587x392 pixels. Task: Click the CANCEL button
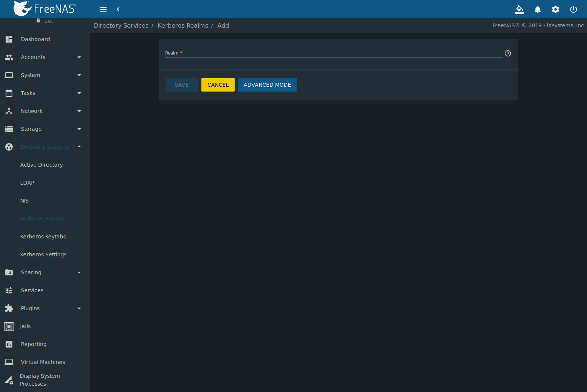[x=218, y=85]
